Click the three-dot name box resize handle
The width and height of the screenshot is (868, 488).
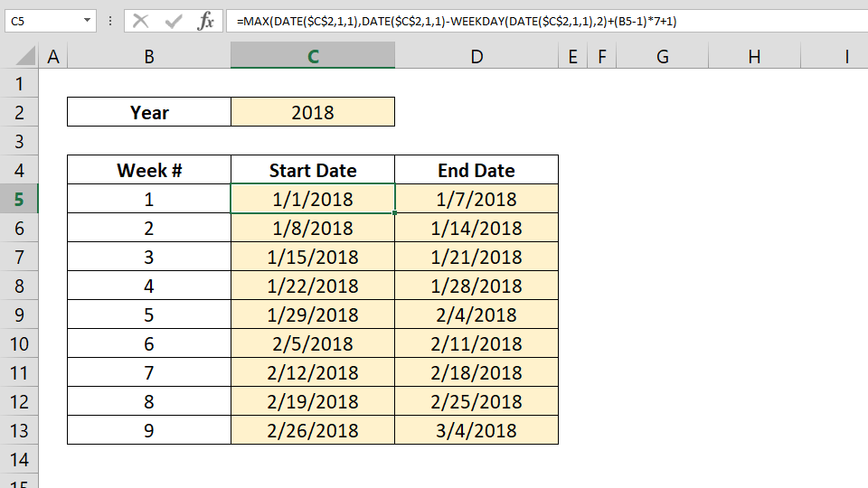click(109, 21)
